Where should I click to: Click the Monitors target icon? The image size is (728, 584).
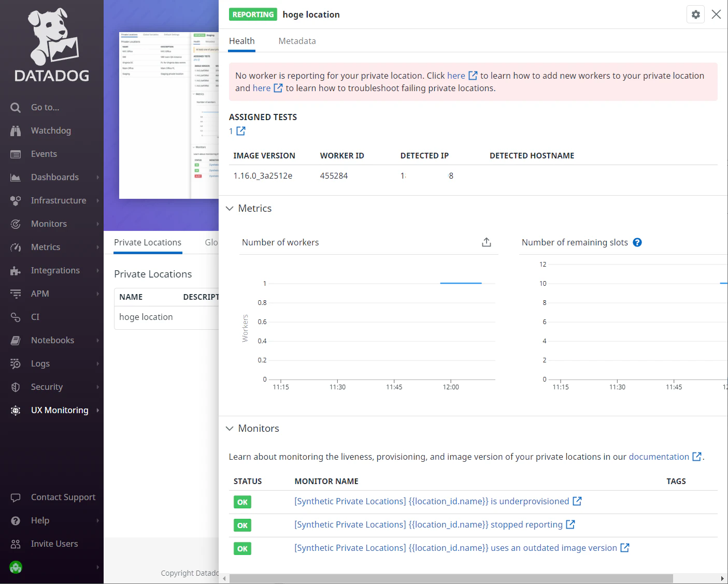16,224
